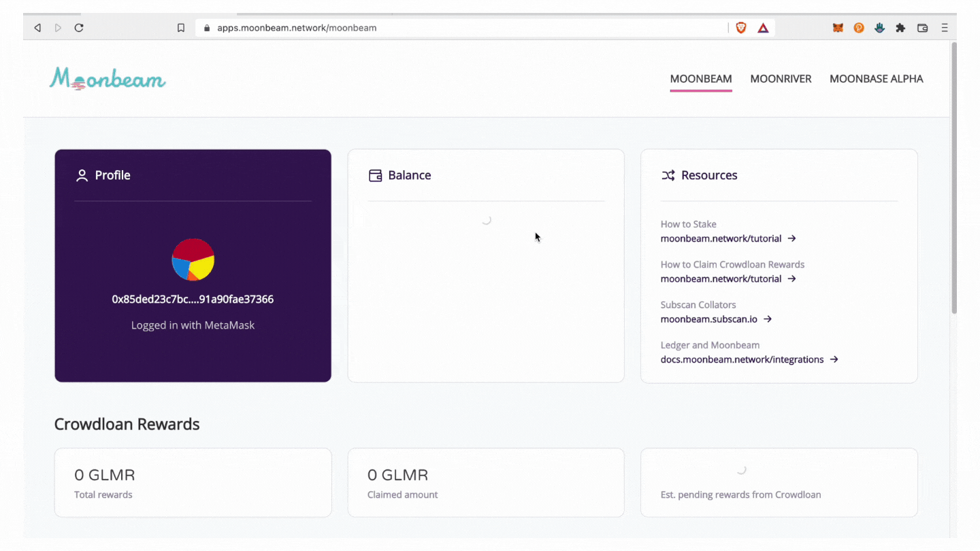Click arrow next to How to Stake link
The image size is (980, 551).
point(791,239)
